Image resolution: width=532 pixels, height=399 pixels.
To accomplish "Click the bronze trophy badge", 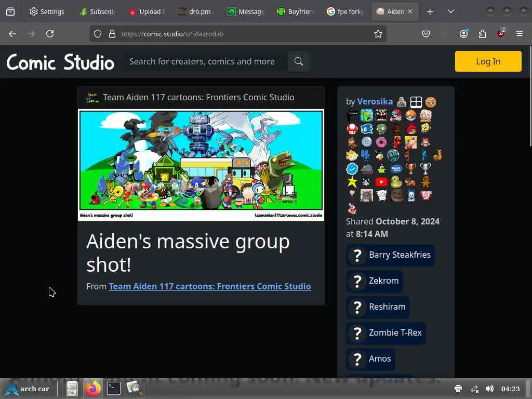I will pyautogui.click(x=410, y=168).
